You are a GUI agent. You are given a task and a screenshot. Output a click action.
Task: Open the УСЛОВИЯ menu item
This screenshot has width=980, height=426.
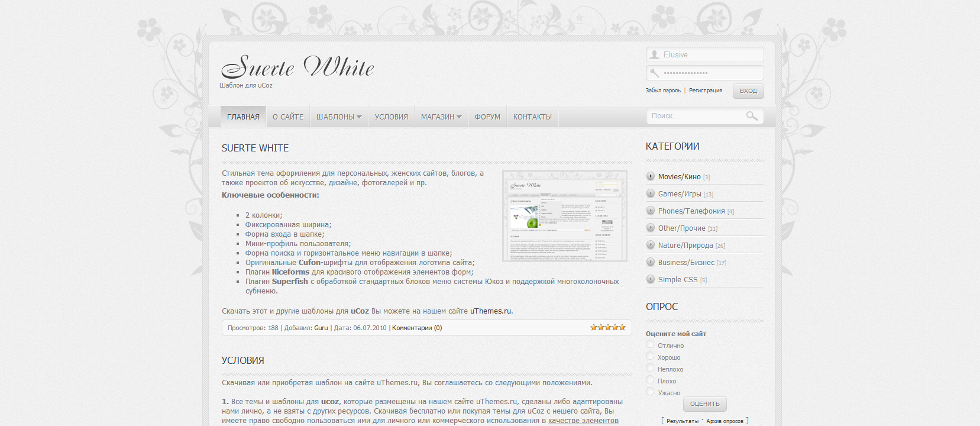click(392, 117)
